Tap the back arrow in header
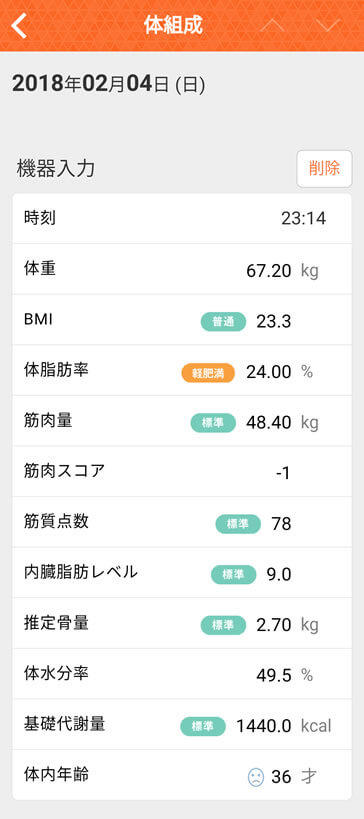This screenshot has width=364, height=819. tap(19, 26)
